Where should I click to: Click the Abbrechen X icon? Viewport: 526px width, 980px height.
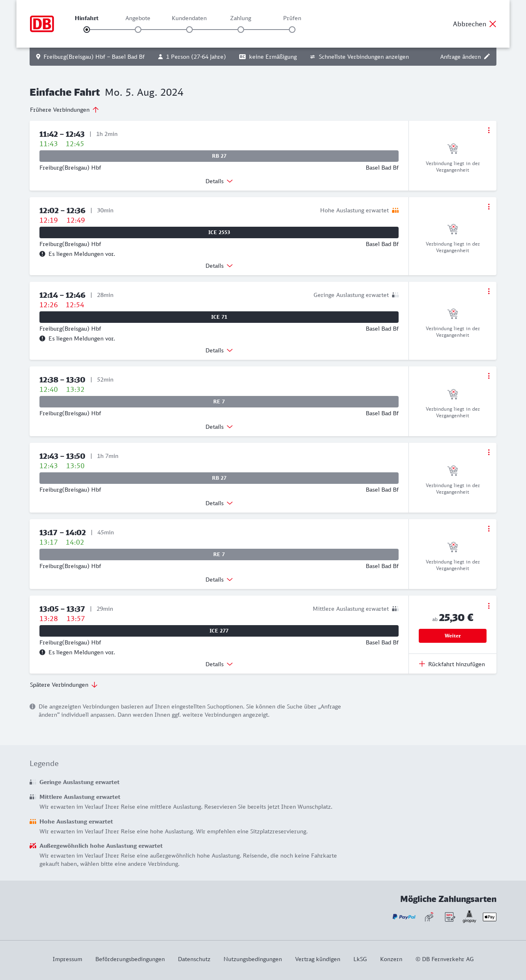(x=493, y=24)
